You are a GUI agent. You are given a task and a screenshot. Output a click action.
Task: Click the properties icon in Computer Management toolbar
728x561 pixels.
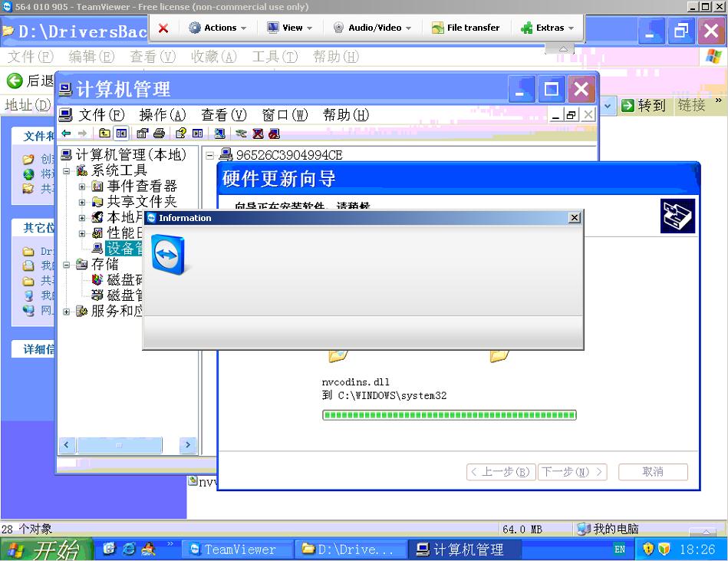(x=142, y=134)
